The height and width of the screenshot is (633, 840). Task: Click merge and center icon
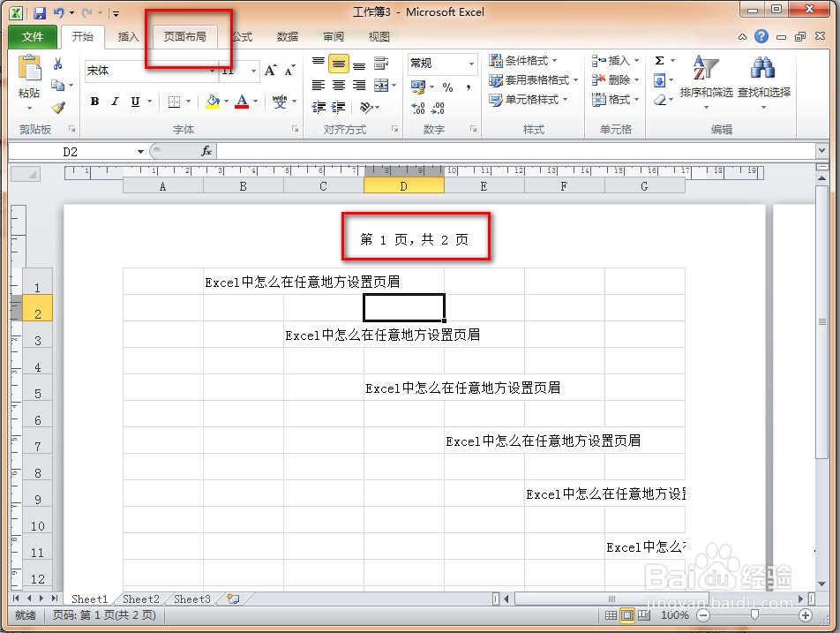[x=381, y=86]
